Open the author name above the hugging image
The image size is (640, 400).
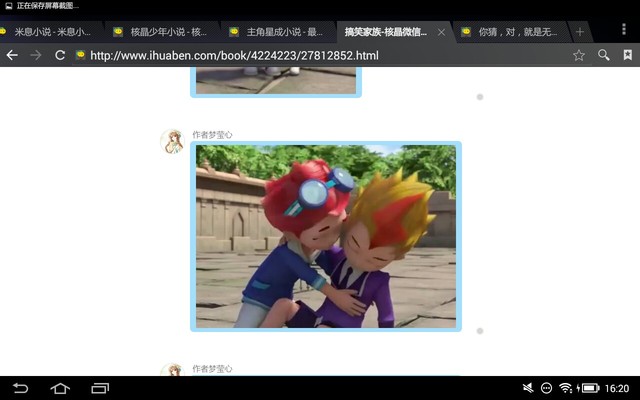click(212, 135)
